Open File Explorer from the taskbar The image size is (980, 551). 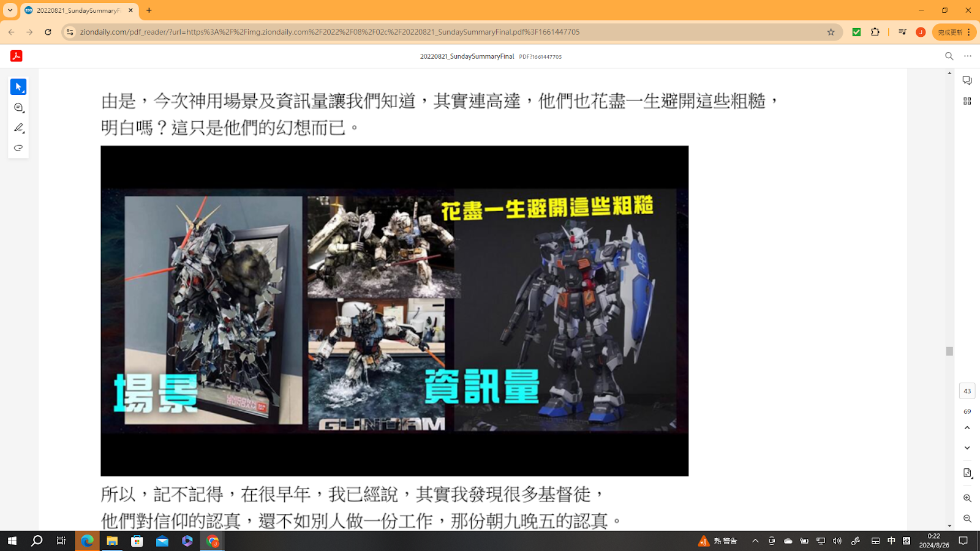112,541
